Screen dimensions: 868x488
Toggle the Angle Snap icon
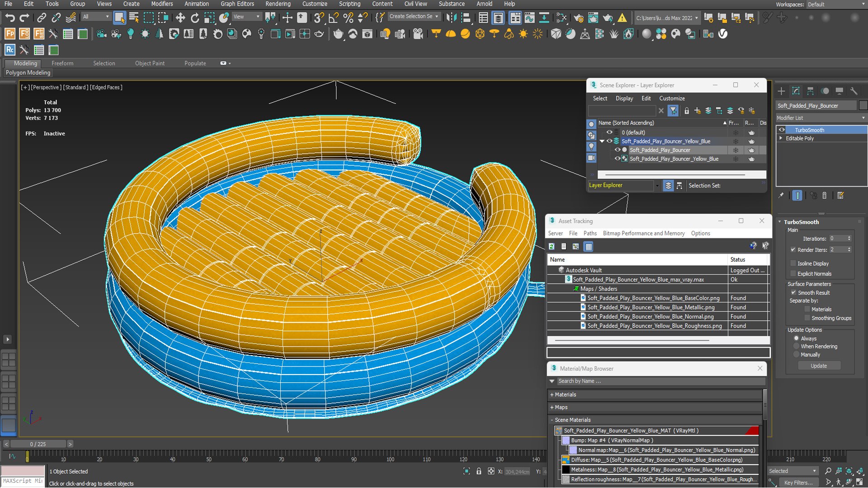(x=334, y=18)
